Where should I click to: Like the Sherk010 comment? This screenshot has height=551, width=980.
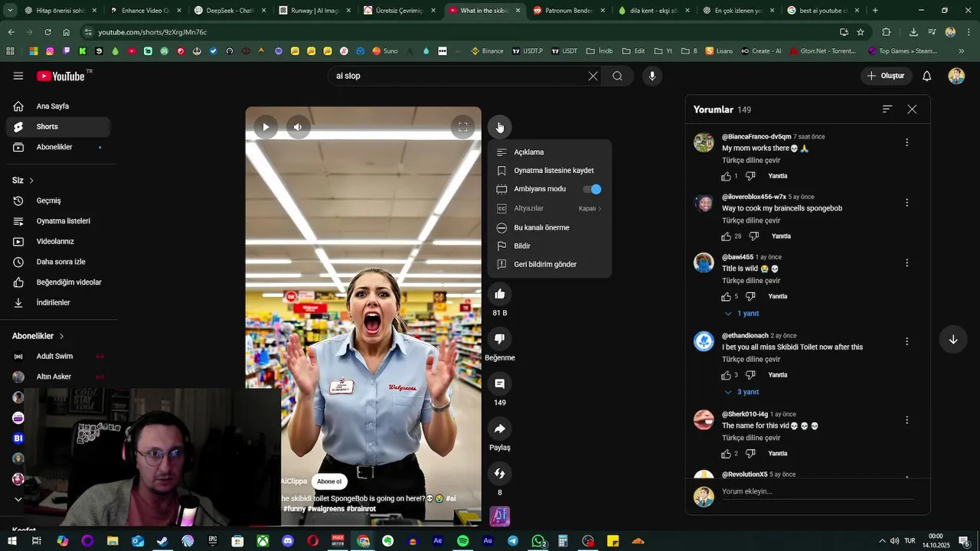point(726,454)
